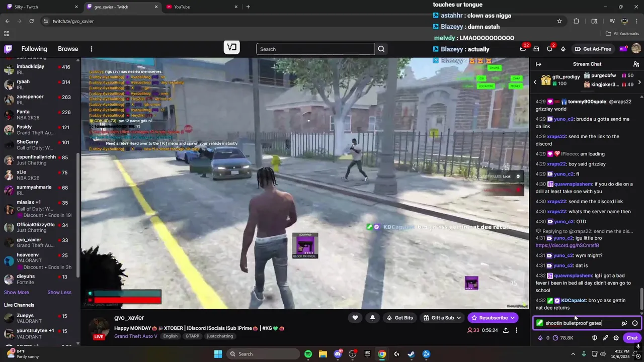The width and height of the screenshot is (644, 362).
Task: Open SheCarry channel in sidebar
Action: click(x=39, y=145)
